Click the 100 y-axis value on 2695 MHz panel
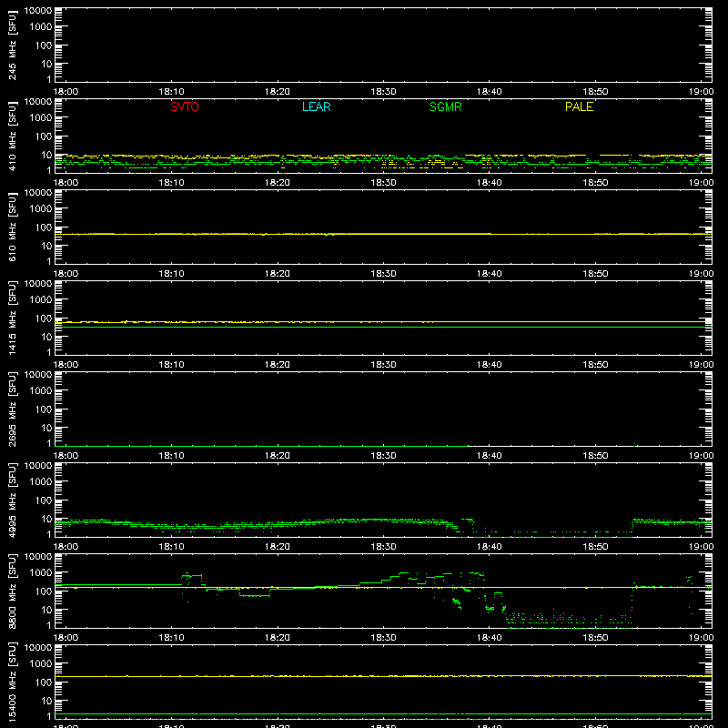The image size is (728, 728). (x=44, y=409)
